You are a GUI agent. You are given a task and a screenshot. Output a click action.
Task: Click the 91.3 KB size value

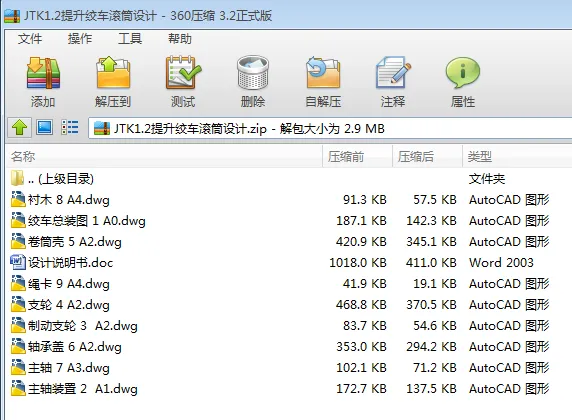click(365, 200)
